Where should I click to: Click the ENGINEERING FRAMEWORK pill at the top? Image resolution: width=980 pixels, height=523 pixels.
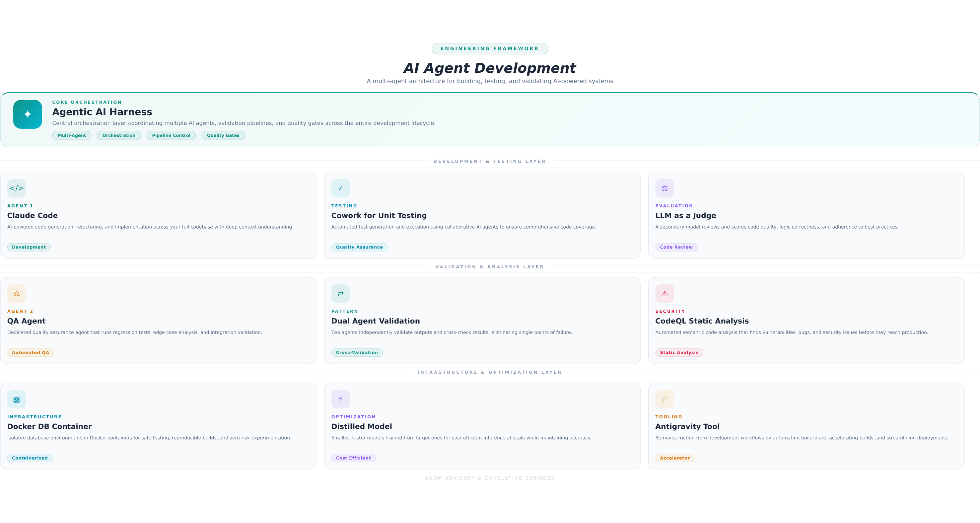click(x=490, y=48)
